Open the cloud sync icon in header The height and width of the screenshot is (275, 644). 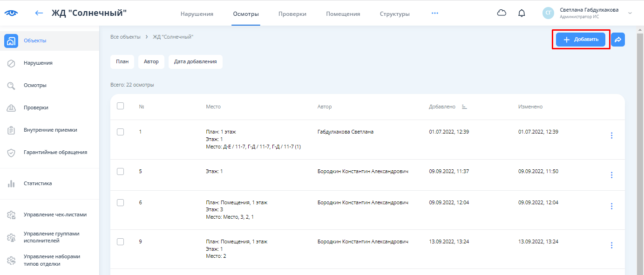click(502, 13)
